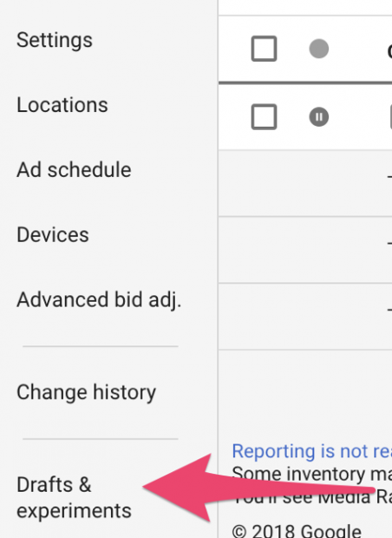
Task: View the Change history page
Action: (86, 392)
